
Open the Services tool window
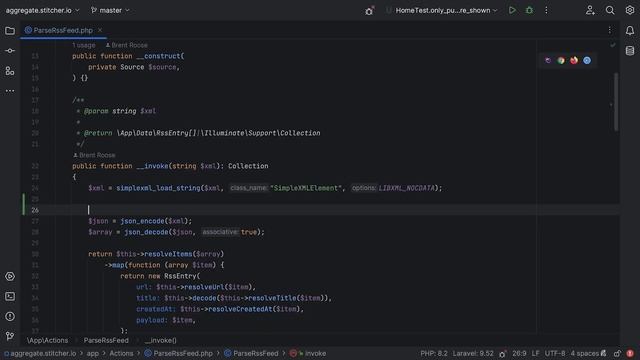[x=10, y=276]
